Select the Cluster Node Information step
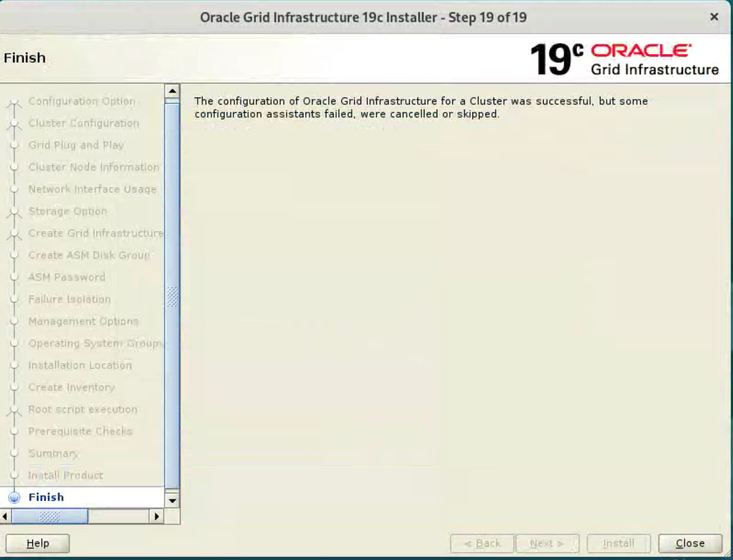733x560 pixels. click(94, 167)
